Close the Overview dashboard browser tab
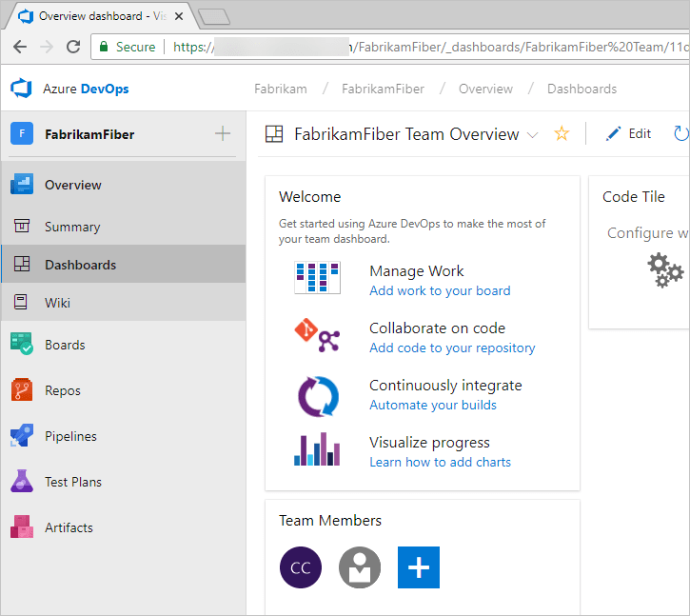Viewport: 690px width, 616px height. [x=179, y=16]
